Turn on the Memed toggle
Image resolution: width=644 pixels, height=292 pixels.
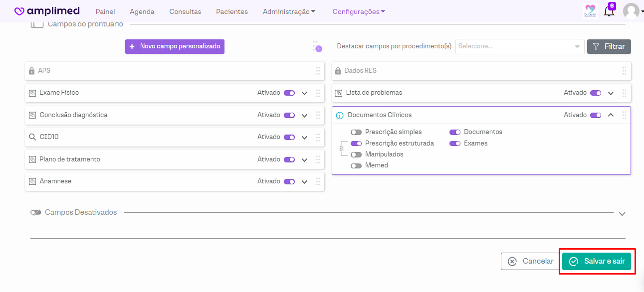coord(356,165)
